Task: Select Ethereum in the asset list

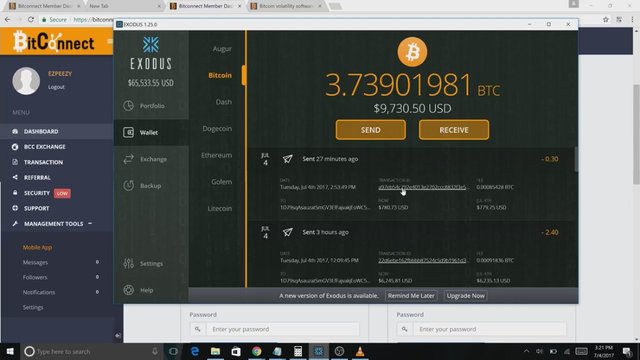Action: (x=216, y=155)
